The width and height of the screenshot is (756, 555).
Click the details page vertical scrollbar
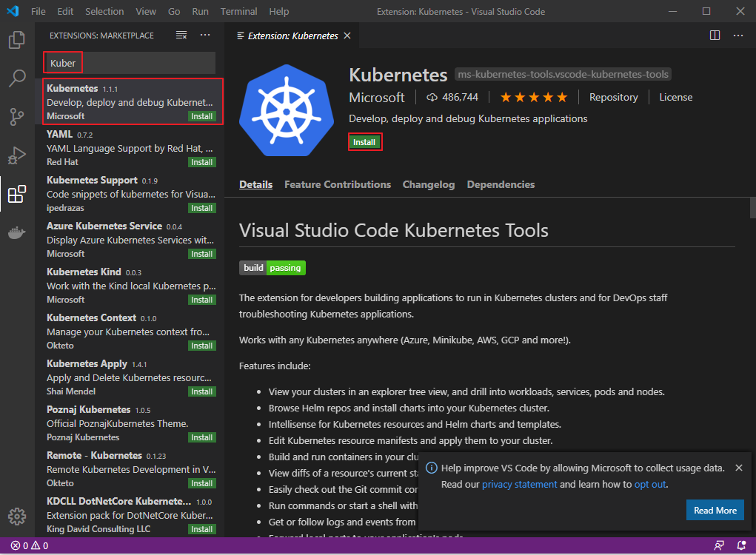(752, 208)
